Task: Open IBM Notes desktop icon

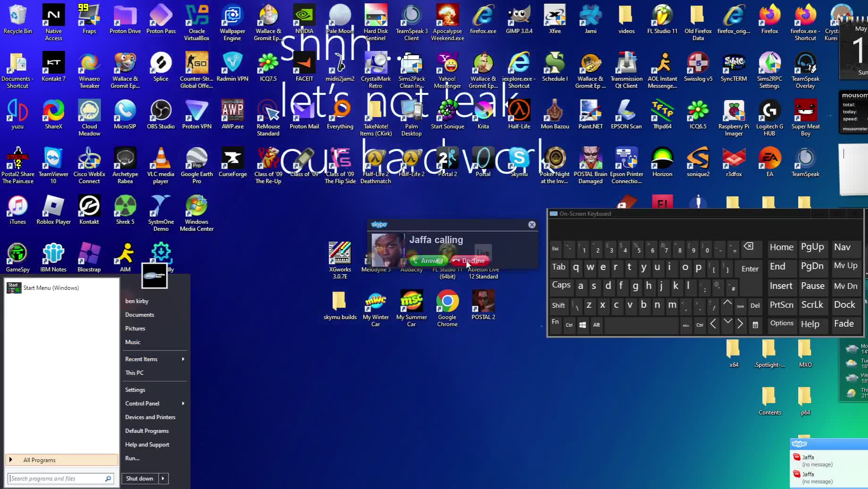Action: (53, 258)
